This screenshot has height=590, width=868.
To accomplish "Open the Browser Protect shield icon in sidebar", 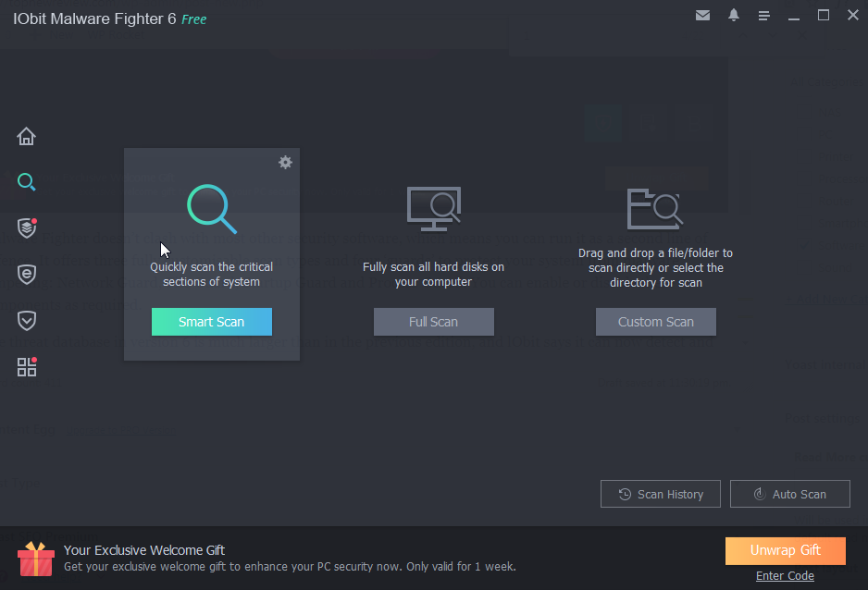I will (27, 275).
